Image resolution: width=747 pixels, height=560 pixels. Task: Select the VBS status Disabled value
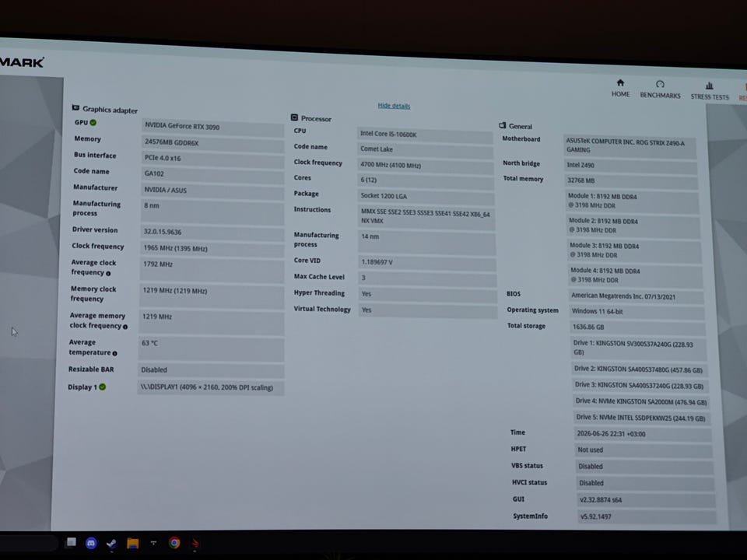(x=645, y=467)
